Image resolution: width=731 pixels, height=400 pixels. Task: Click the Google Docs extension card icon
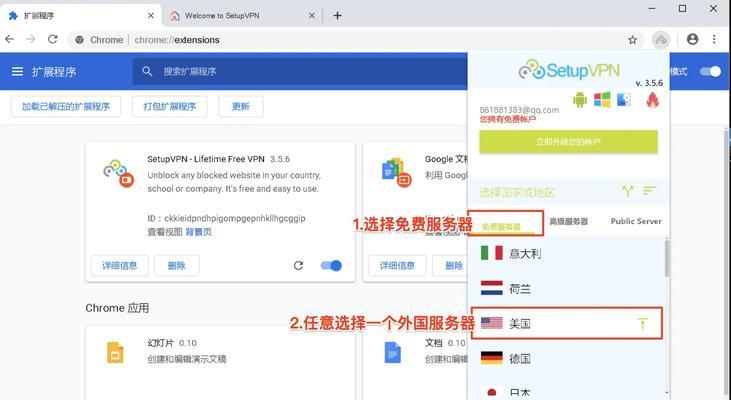pos(397,172)
